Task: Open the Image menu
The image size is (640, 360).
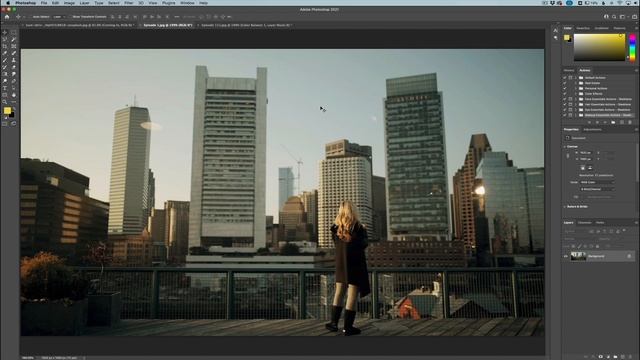Action: click(x=69, y=3)
